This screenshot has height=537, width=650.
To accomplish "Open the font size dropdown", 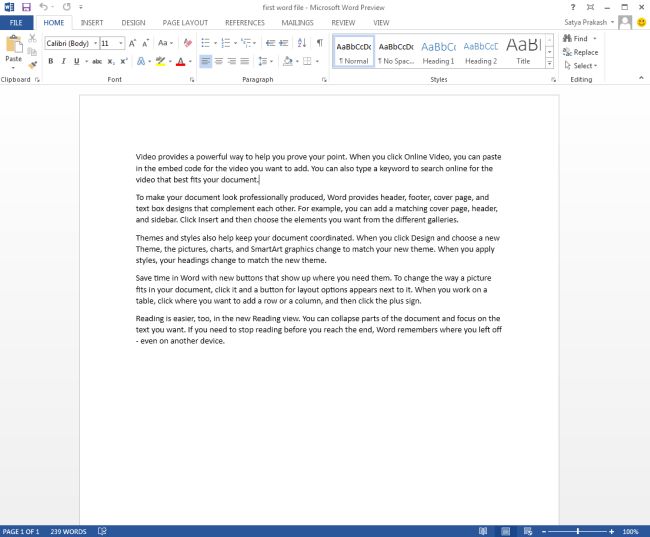I will click(121, 43).
